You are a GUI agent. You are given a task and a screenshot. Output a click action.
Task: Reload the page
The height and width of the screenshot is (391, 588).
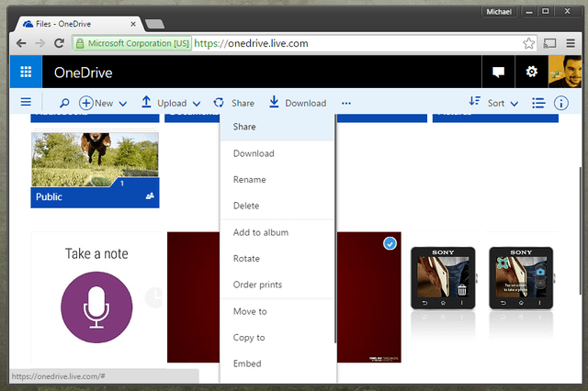pos(59,43)
